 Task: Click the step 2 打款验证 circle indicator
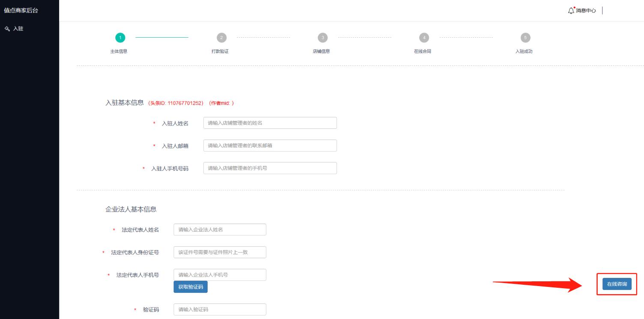click(221, 38)
